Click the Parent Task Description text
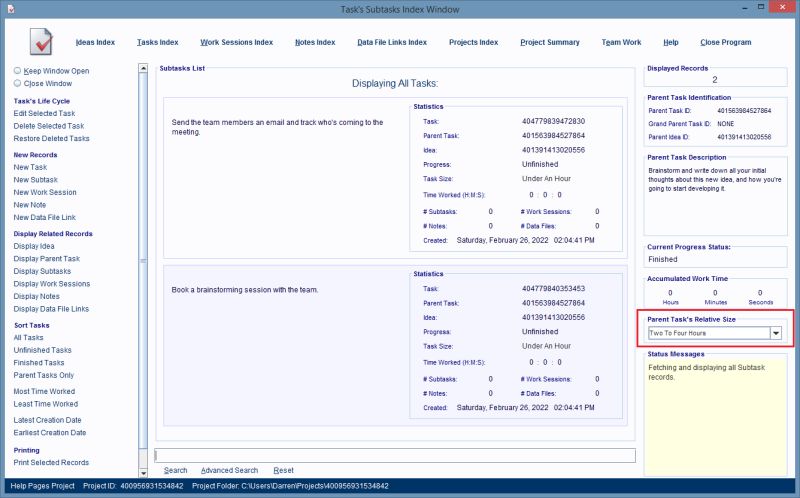 (714, 180)
